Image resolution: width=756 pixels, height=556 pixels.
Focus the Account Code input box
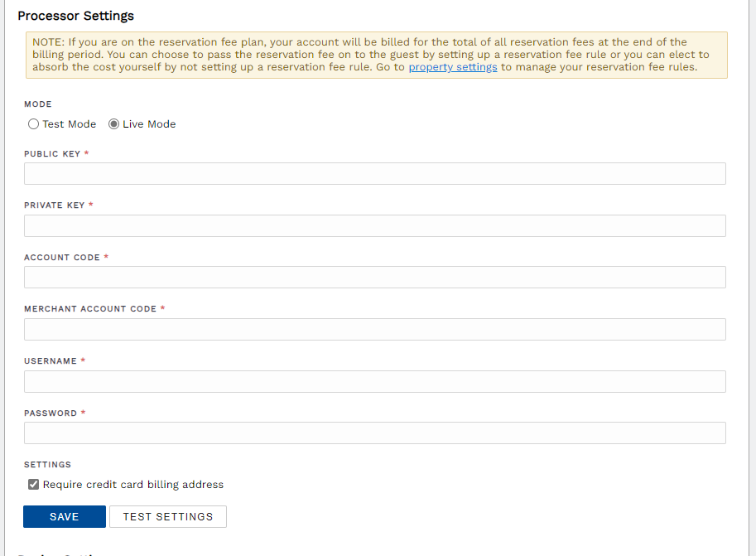tap(375, 277)
